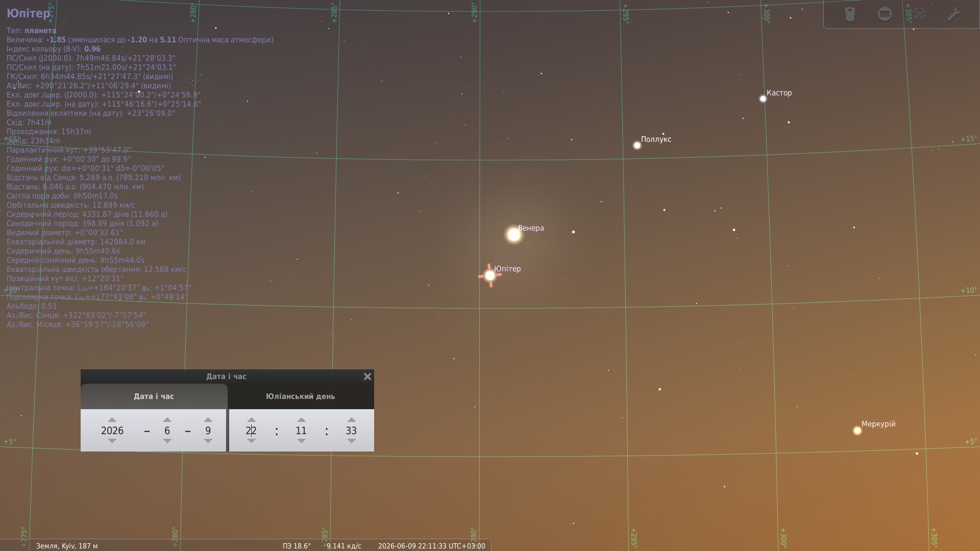980x551 pixels.
Task: Click the Тип: планета info line
Action: click(x=32, y=31)
